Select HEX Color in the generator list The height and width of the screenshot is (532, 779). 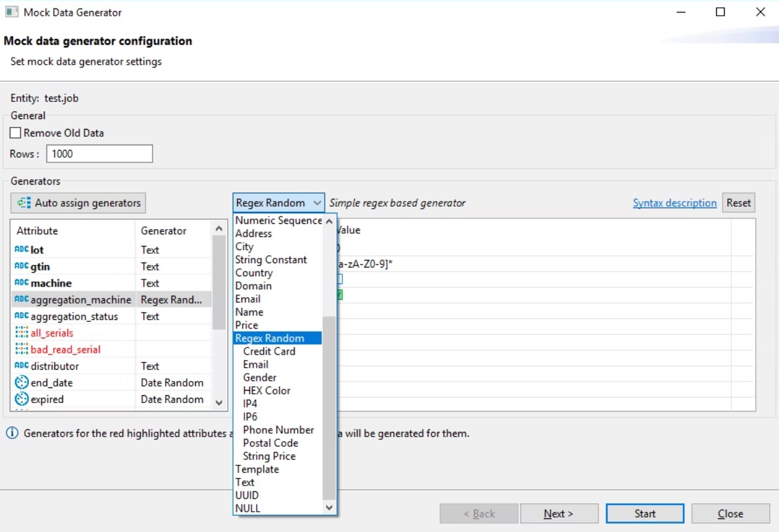[266, 391]
